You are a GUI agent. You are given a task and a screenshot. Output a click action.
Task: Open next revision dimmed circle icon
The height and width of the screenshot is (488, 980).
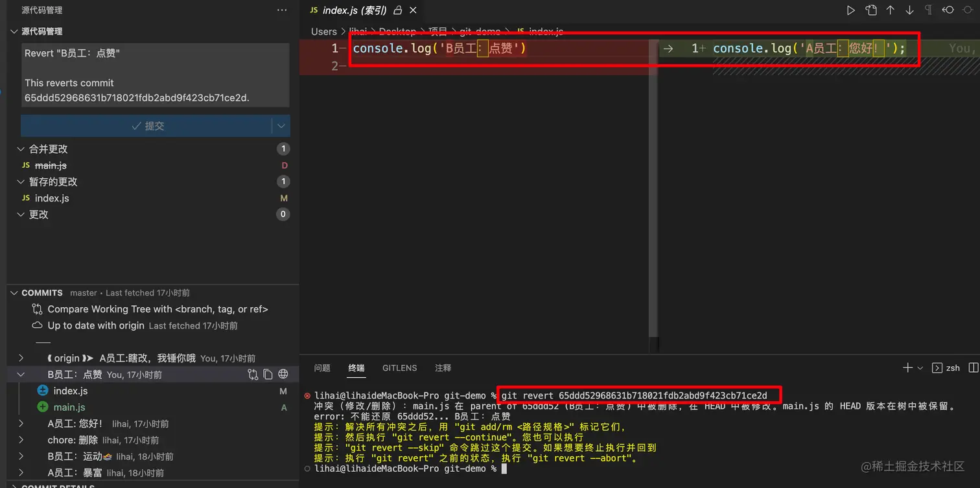coord(968,10)
